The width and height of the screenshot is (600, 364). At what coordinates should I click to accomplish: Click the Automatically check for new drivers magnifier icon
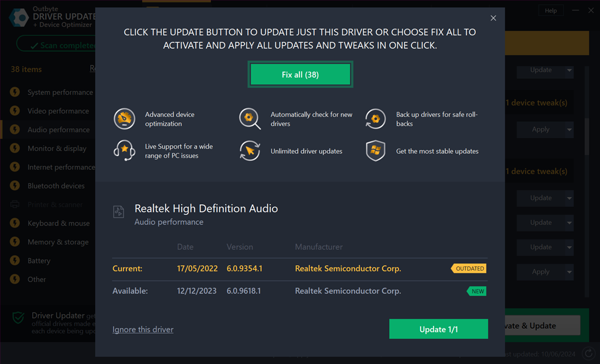point(250,119)
